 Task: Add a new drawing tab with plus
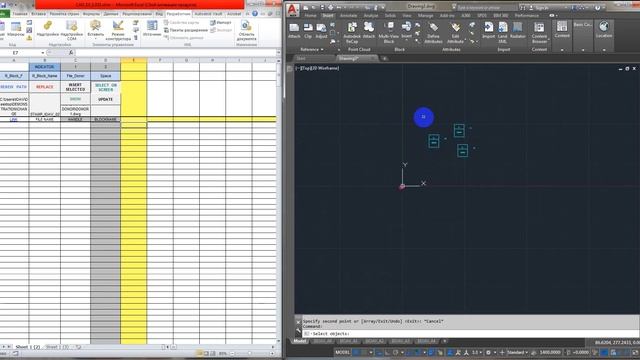384,58
